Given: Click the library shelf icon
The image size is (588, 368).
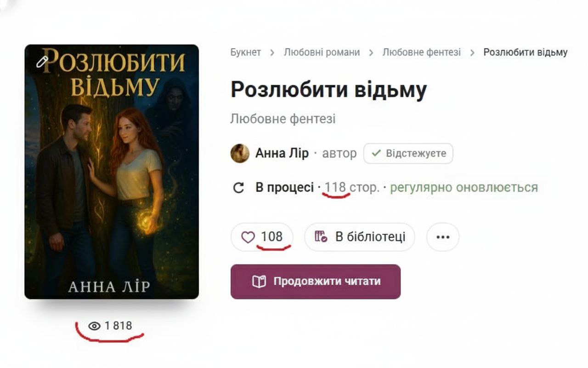Looking at the screenshot, I should 321,237.
